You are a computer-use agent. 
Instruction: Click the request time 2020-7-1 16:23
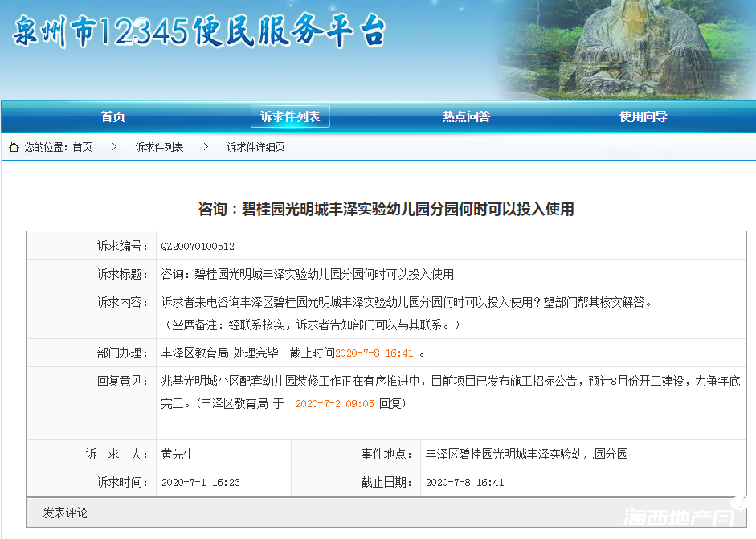point(201,483)
